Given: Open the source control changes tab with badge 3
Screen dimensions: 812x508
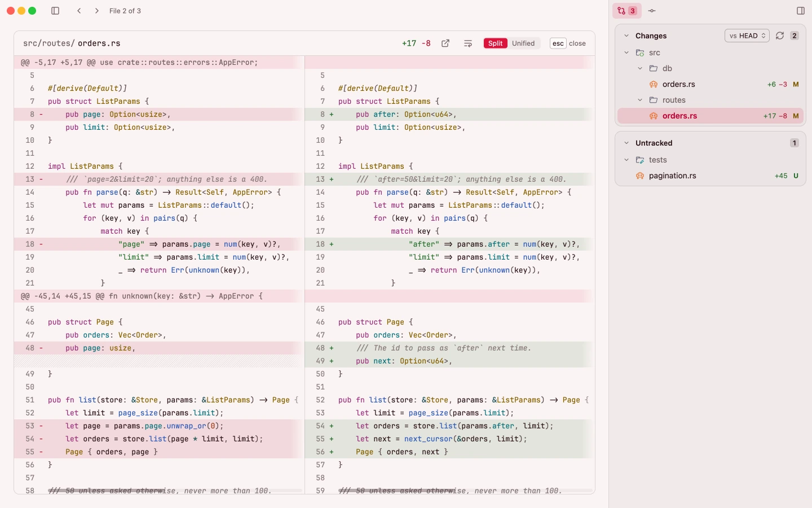Looking at the screenshot, I should click(x=626, y=11).
